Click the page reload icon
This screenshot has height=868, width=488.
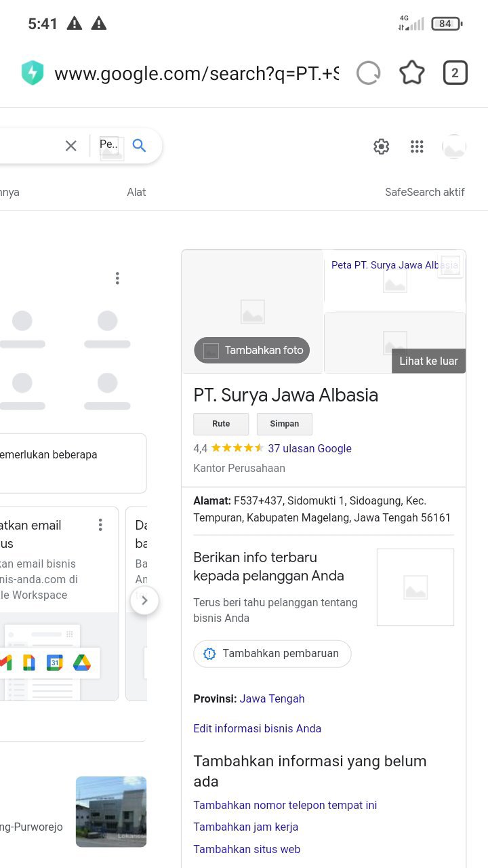(x=369, y=73)
